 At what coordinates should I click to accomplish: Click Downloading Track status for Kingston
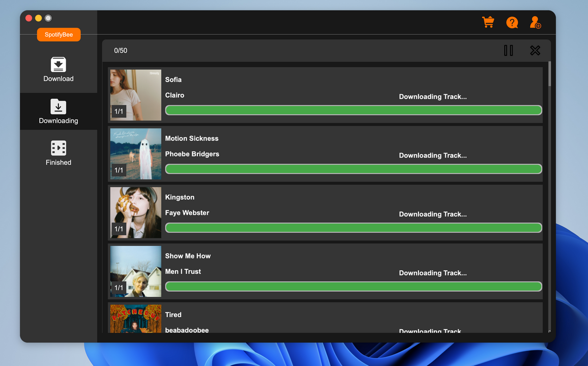click(x=433, y=214)
